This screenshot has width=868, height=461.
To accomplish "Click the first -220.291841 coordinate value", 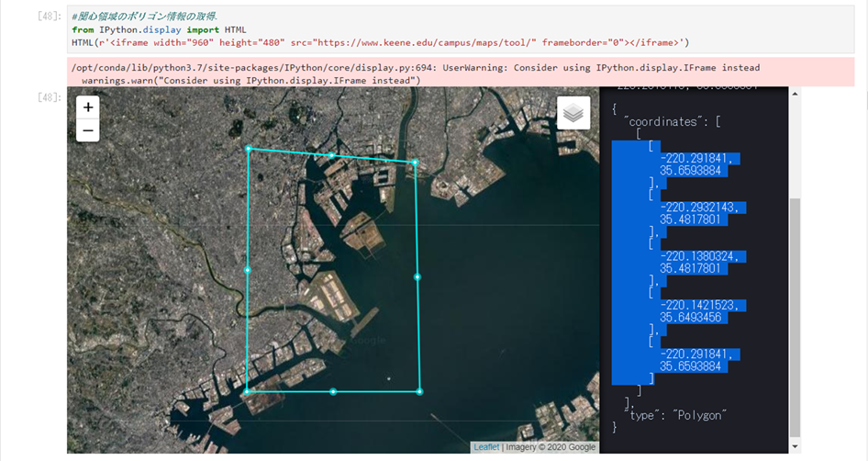I will (x=696, y=159).
